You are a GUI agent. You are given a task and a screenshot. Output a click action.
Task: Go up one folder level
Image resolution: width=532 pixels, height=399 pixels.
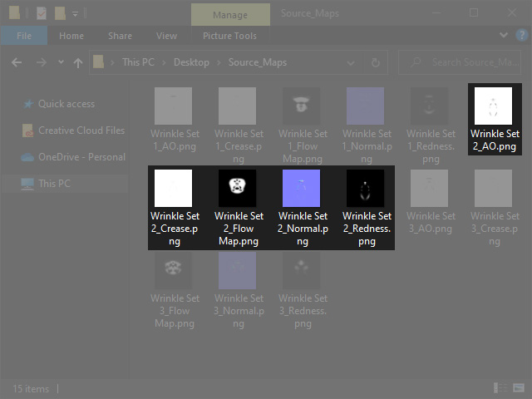pyautogui.click(x=78, y=62)
